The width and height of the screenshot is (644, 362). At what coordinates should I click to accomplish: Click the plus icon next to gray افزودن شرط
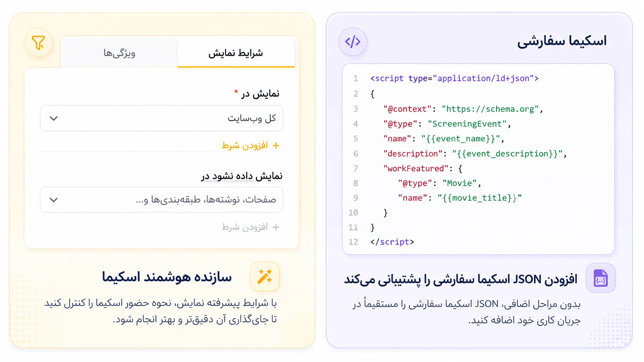coord(276,227)
